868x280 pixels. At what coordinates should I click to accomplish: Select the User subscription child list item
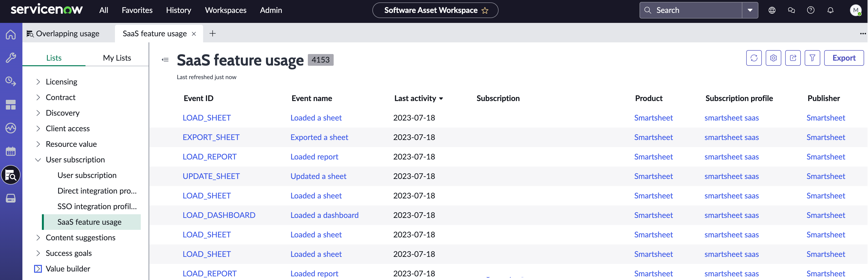87,176
